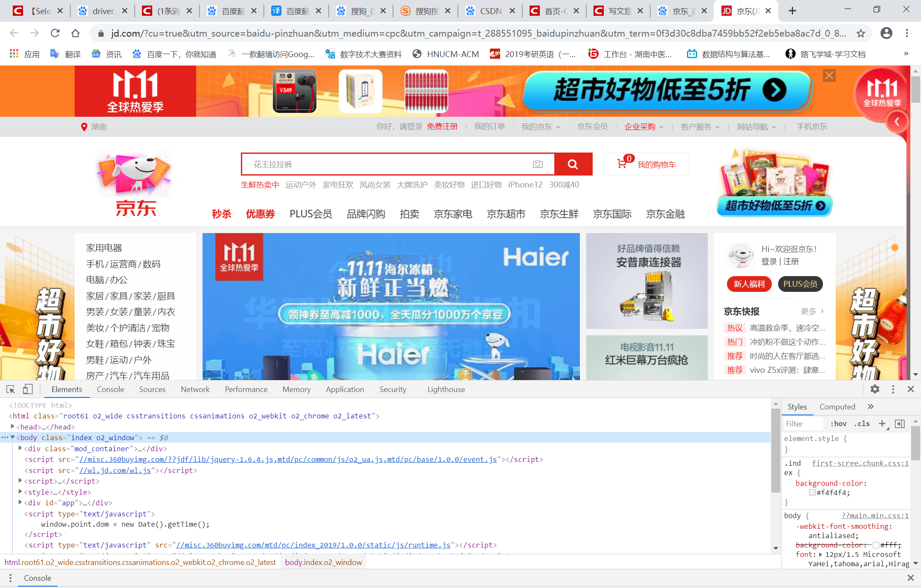The width and height of the screenshot is (921, 588).
Task: Click the #f4f4f4 color swatch in Styles
Action: click(x=812, y=493)
